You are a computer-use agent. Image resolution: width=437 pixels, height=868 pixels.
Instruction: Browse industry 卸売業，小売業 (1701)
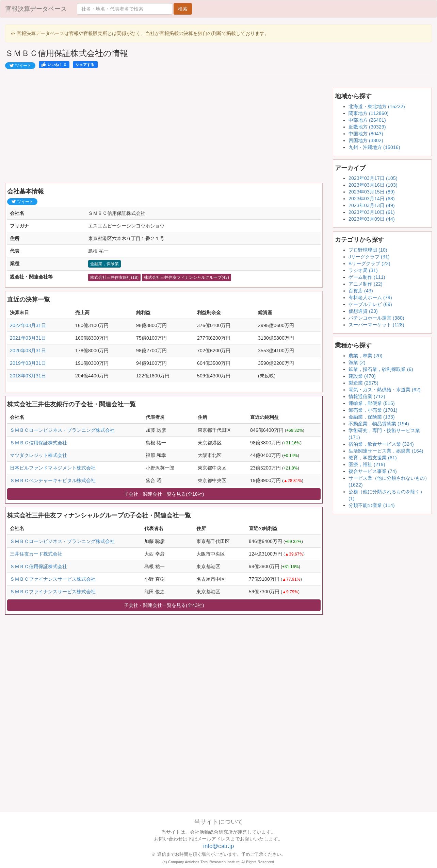pyautogui.click(x=373, y=410)
